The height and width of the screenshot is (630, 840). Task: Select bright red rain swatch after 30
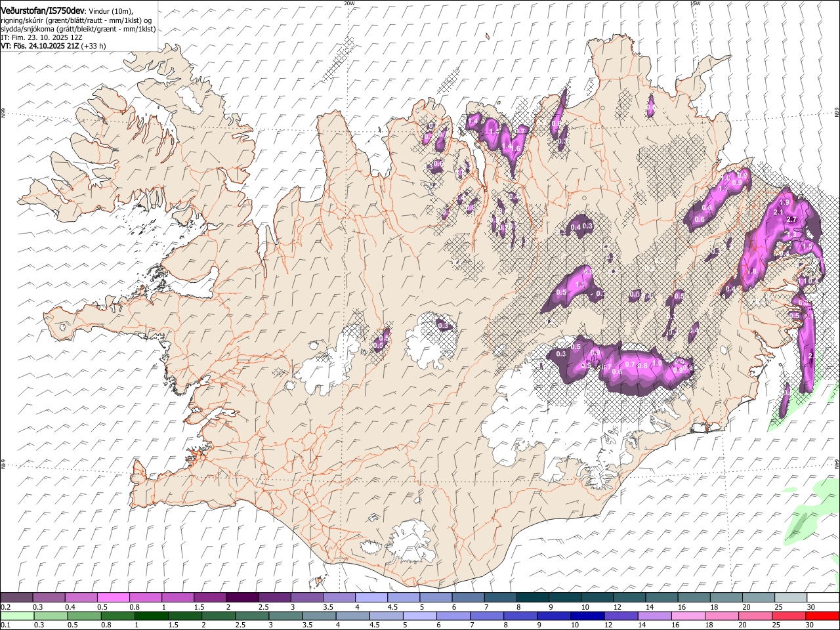tap(823, 616)
